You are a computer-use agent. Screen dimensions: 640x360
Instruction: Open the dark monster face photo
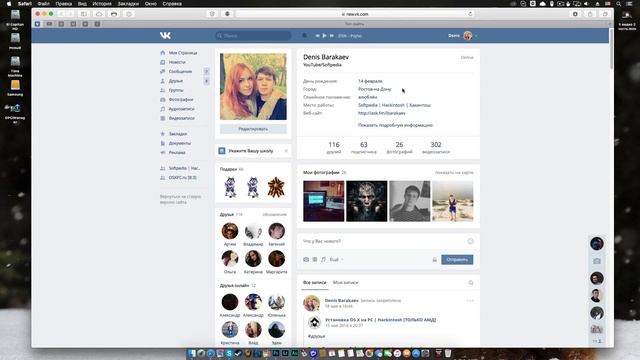[367, 201]
